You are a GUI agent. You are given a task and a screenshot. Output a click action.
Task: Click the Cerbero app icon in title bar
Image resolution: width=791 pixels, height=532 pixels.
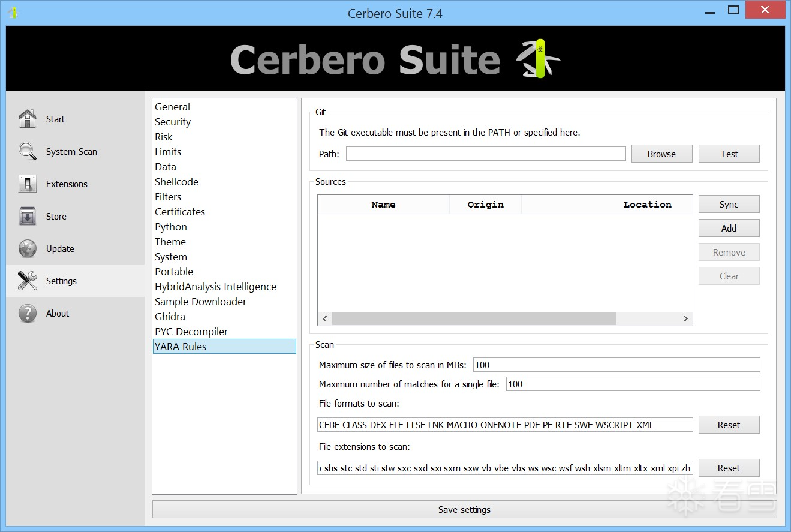13,12
